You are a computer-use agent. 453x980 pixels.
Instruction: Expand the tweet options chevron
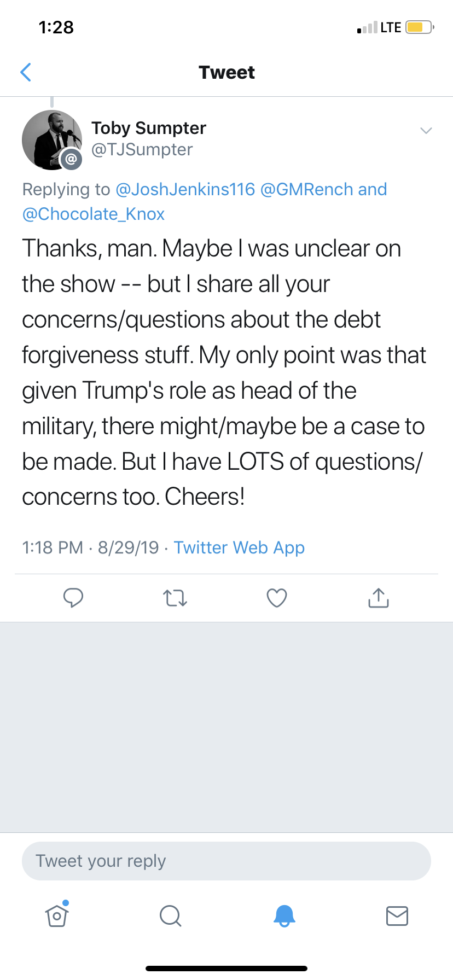point(426,130)
